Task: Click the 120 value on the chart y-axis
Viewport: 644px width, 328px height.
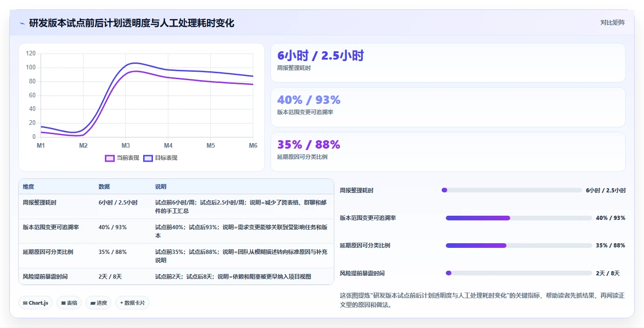Action: tap(31, 54)
